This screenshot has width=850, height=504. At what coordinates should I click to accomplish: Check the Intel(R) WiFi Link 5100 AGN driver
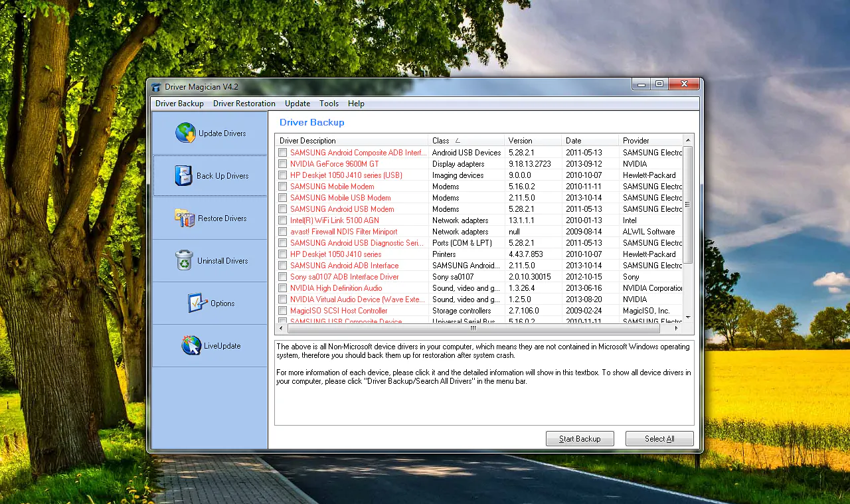(282, 220)
